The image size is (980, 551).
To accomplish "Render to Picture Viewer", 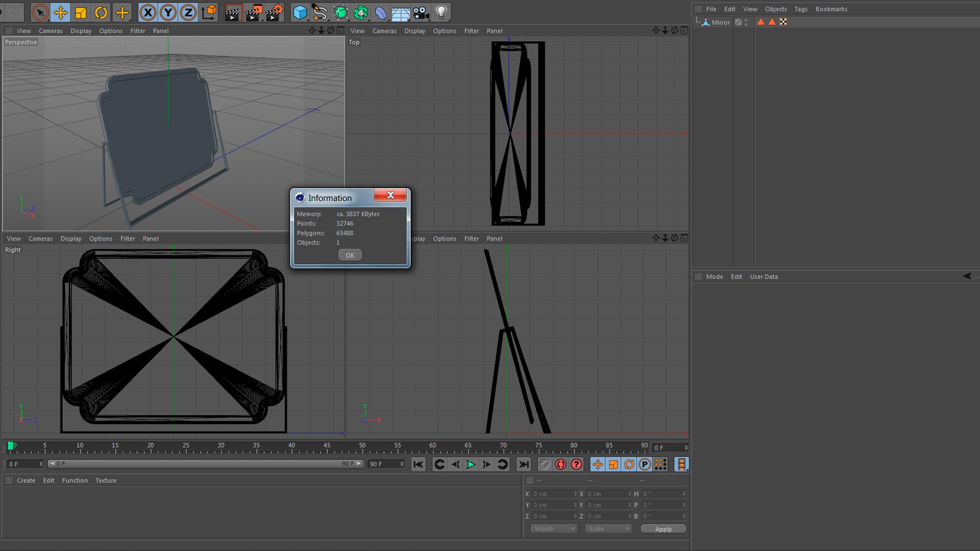I will coord(254,12).
